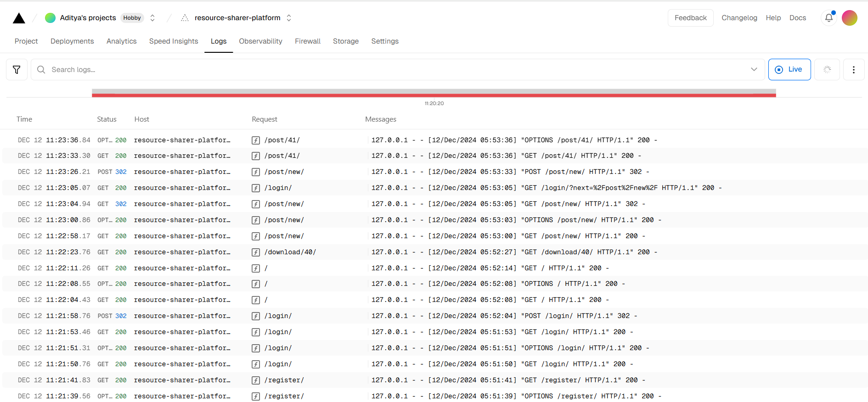The width and height of the screenshot is (868, 402).
Task: Click the Feedback button
Action: point(690,18)
